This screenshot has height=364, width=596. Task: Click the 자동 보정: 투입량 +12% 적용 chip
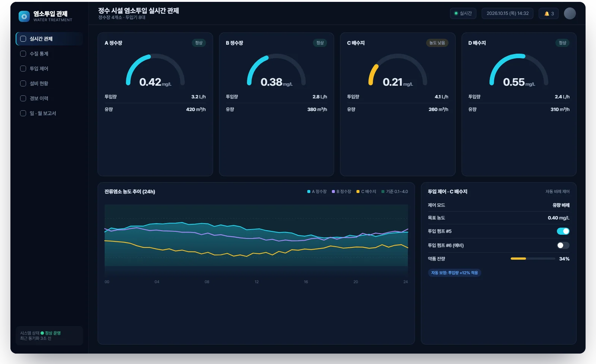[x=454, y=273]
